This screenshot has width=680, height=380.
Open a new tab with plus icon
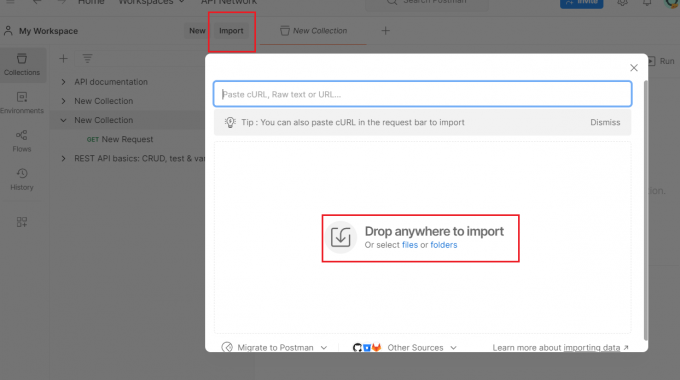pyautogui.click(x=385, y=31)
